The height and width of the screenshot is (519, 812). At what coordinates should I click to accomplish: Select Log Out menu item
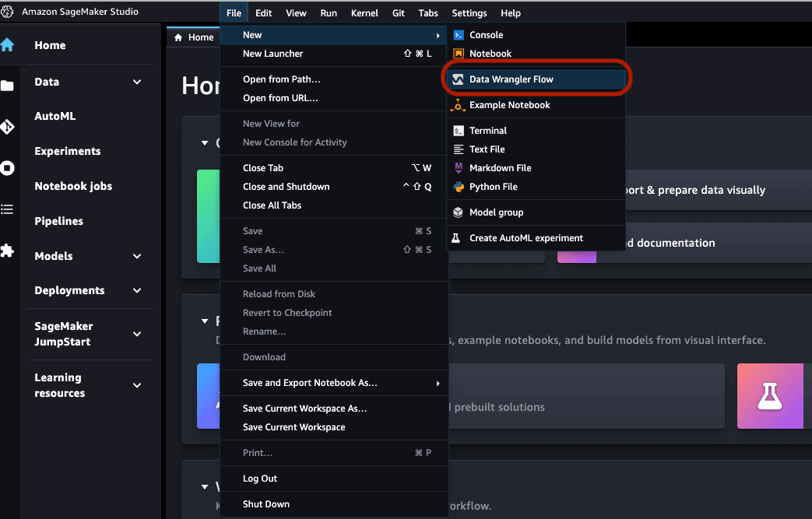pyautogui.click(x=334, y=478)
